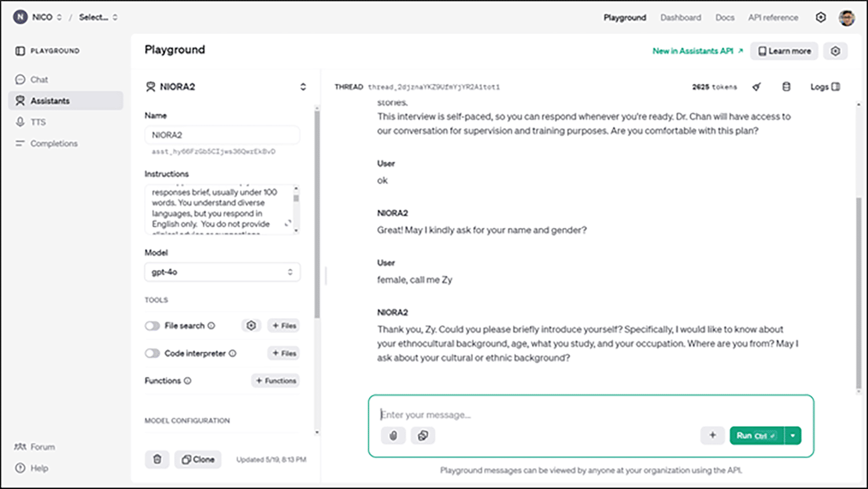Show Functions info icon
This screenshot has width=868, height=489.
[187, 381]
